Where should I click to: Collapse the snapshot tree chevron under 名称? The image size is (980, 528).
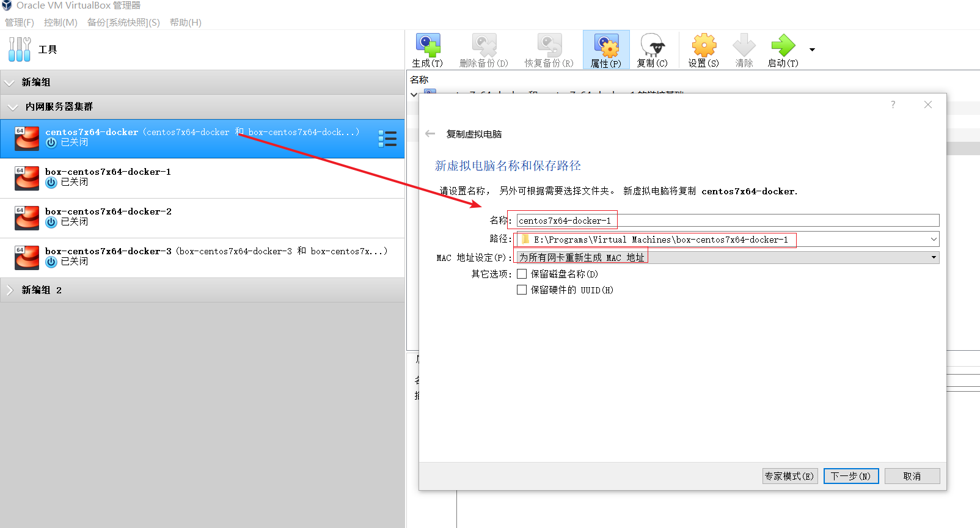coord(414,95)
